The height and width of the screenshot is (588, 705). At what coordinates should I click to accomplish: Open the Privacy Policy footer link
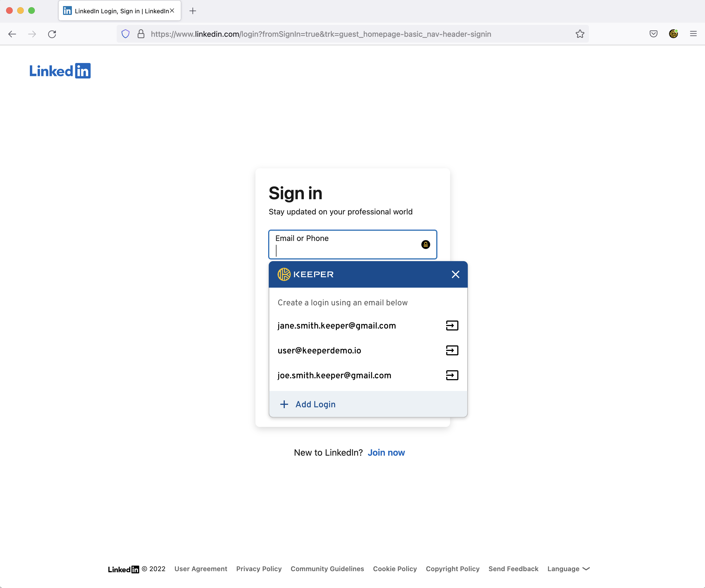tap(259, 569)
